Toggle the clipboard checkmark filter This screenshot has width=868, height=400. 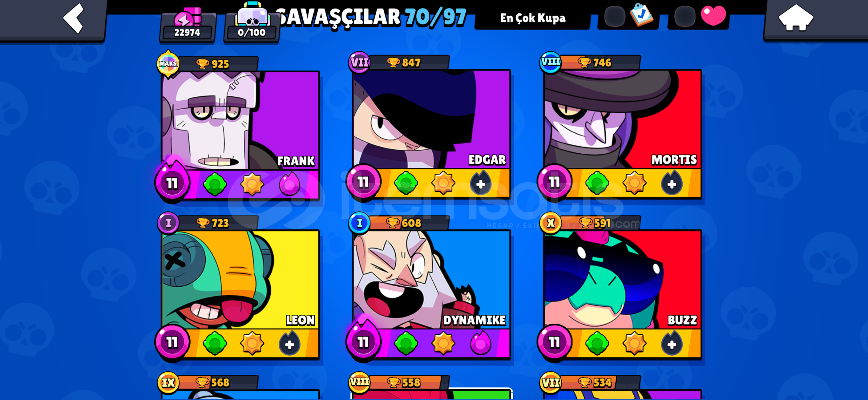(x=642, y=15)
